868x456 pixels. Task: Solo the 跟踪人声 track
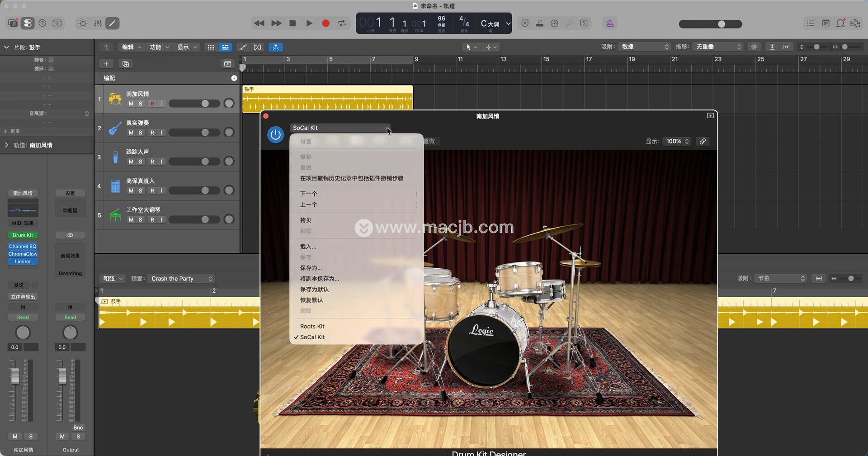point(141,161)
